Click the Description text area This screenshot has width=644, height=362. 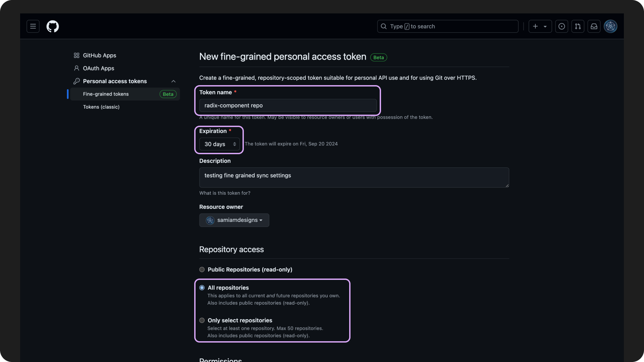354,178
